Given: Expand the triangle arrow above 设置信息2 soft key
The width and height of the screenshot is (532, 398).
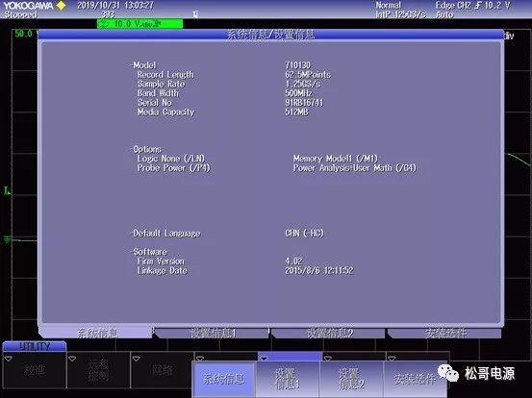Looking at the screenshot, I should (328, 359).
